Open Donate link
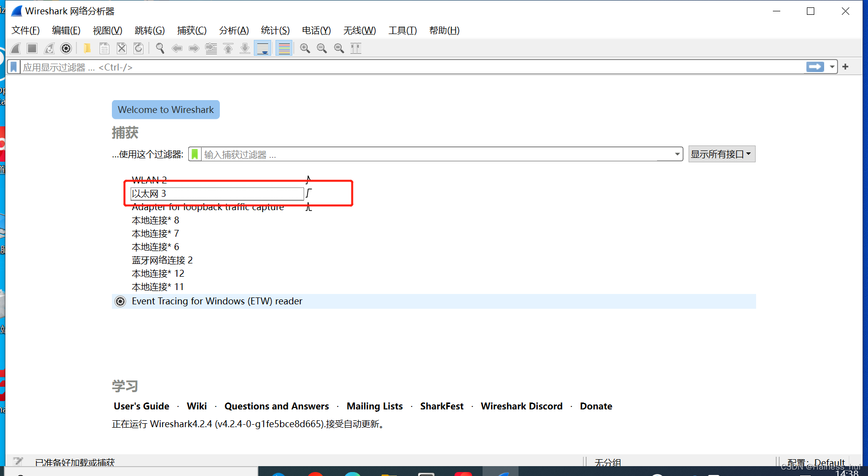 click(596, 406)
